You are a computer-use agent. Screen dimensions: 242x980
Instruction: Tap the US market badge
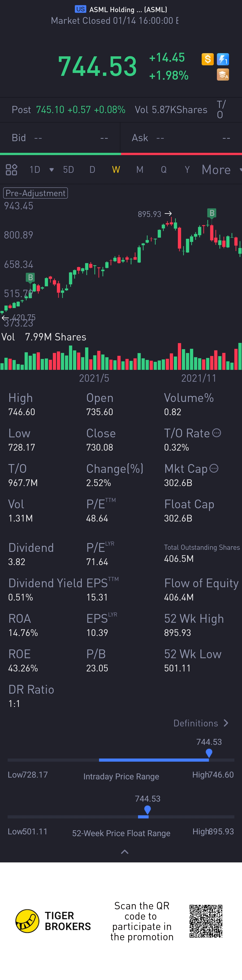coord(80,9)
